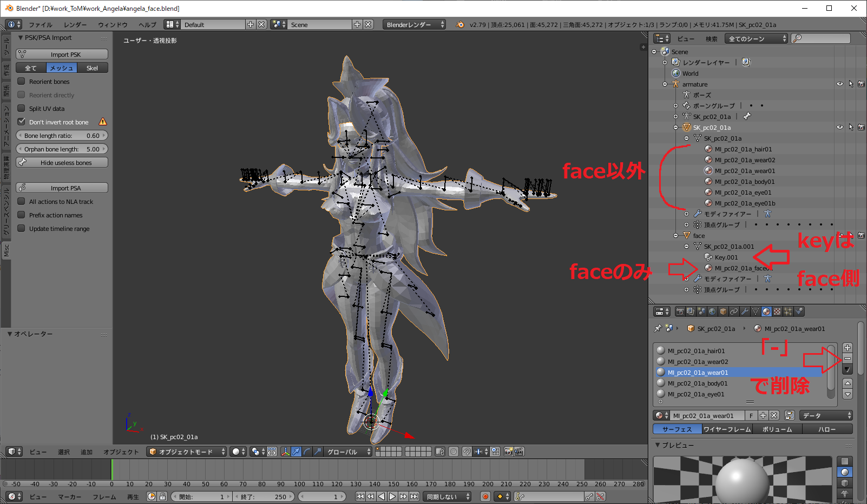
Task: Open the Texture properties tab
Action: pos(777,311)
